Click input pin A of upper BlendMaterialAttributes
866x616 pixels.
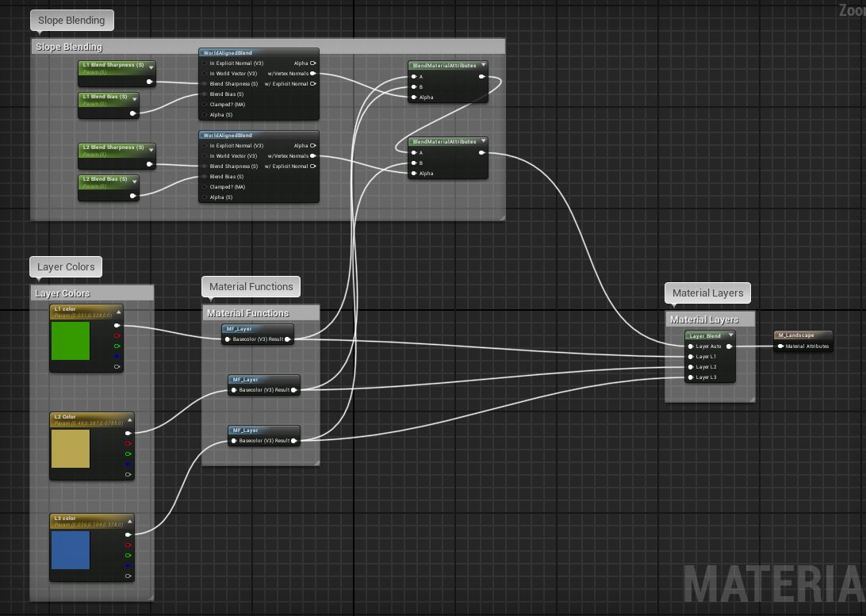[x=414, y=77]
